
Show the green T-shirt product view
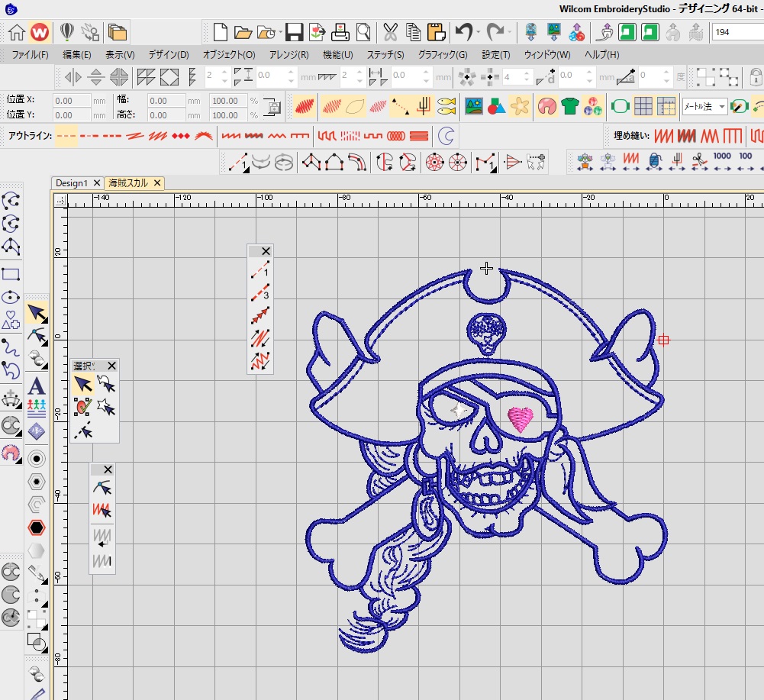pyautogui.click(x=569, y=106)
